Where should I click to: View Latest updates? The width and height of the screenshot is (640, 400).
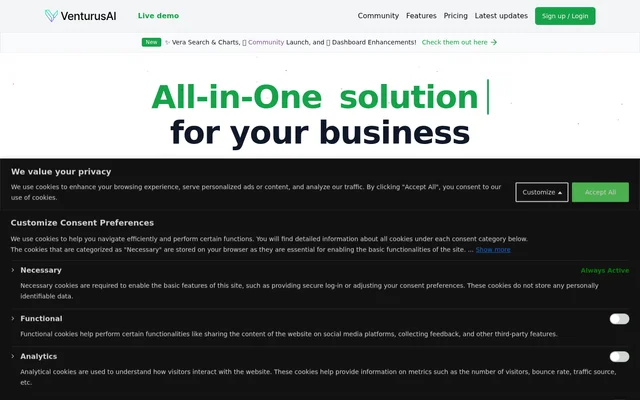(501, 16)
